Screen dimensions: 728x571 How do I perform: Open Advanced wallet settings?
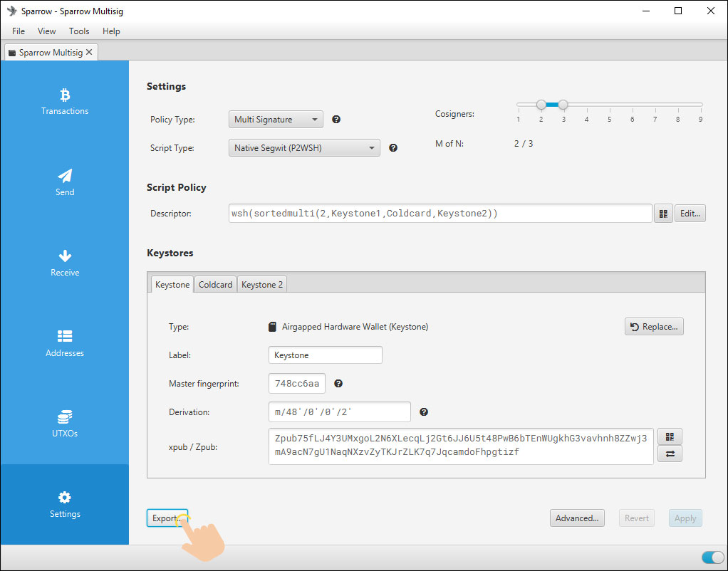[x=577, y=518]
